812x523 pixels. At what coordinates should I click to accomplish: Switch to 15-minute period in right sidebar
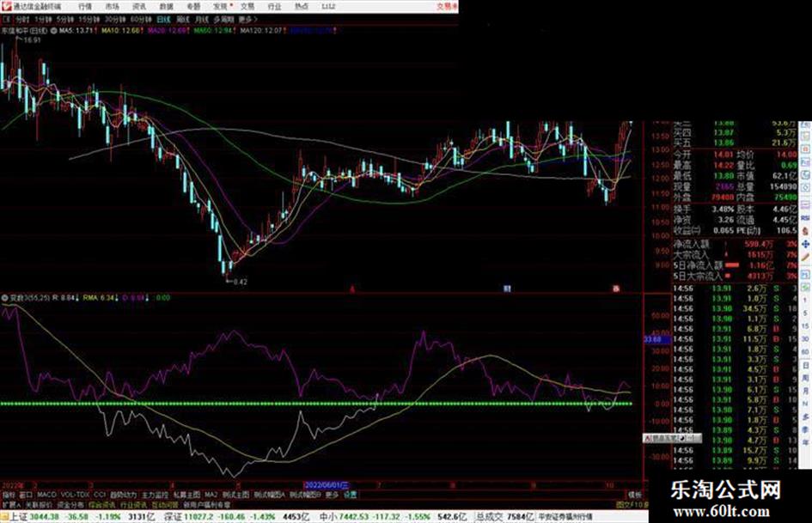pyautogui.click(x=805, y=325)
